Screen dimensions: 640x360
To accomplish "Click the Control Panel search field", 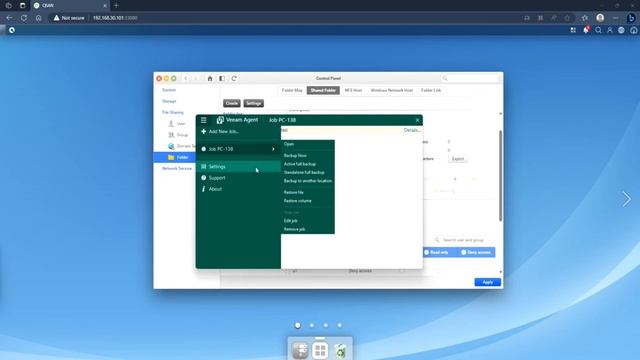I will click(469, 78).
